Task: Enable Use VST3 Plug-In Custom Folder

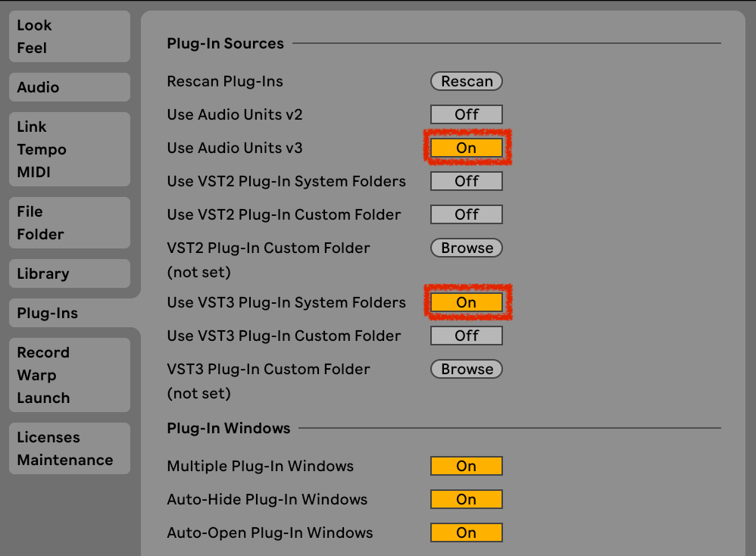Action: click(x=467, y=336)
